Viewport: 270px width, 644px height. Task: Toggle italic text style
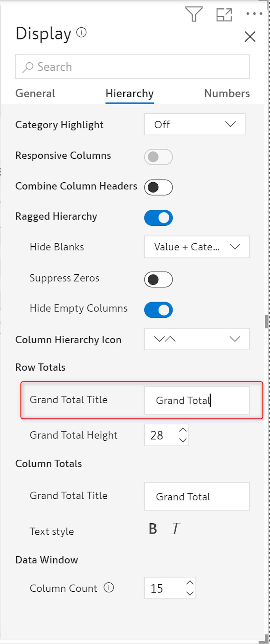[x=175, y=529]
